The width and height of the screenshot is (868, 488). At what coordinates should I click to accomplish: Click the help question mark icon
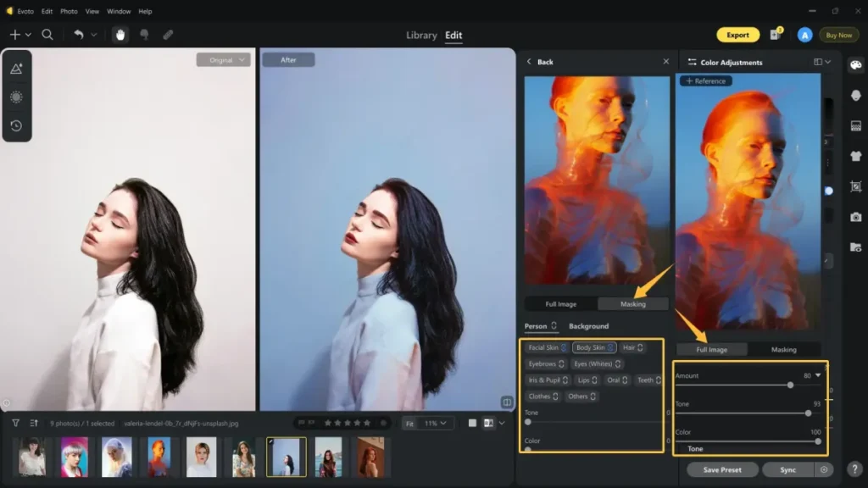click(x=854, y=469)
